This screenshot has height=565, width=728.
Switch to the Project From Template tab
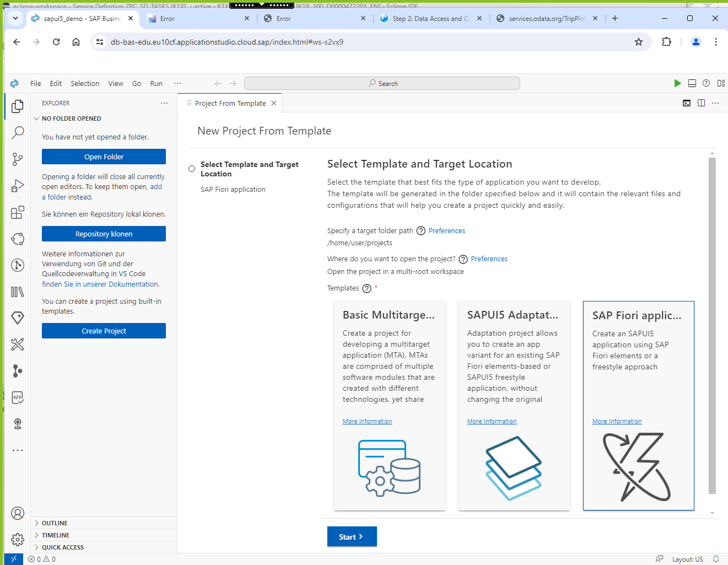coord(230,103)
